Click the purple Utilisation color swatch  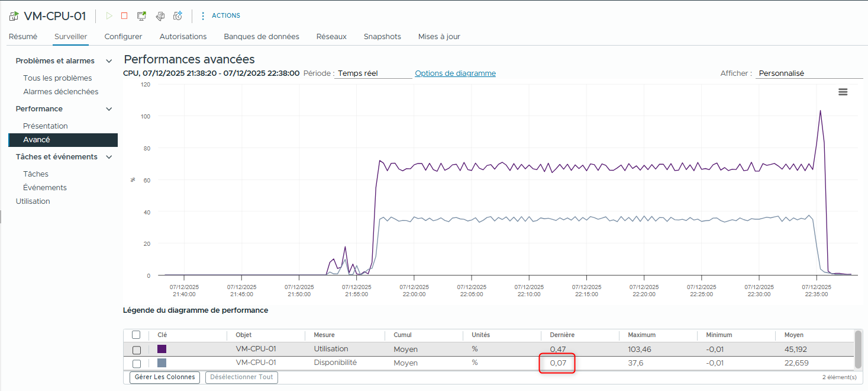tap(162, 349)
